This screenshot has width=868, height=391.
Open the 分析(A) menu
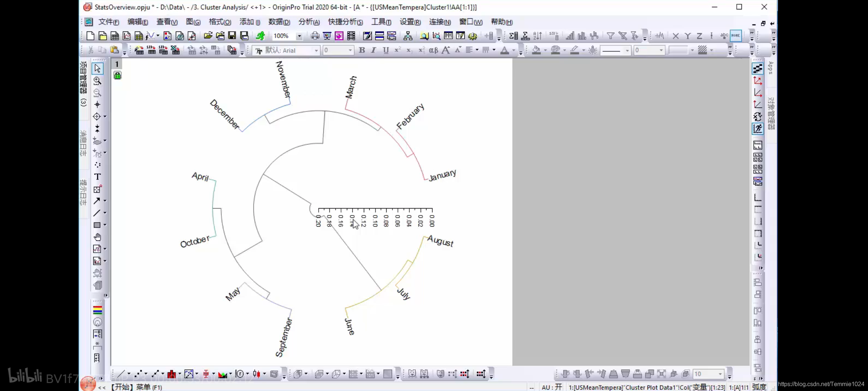pos(309,22)
